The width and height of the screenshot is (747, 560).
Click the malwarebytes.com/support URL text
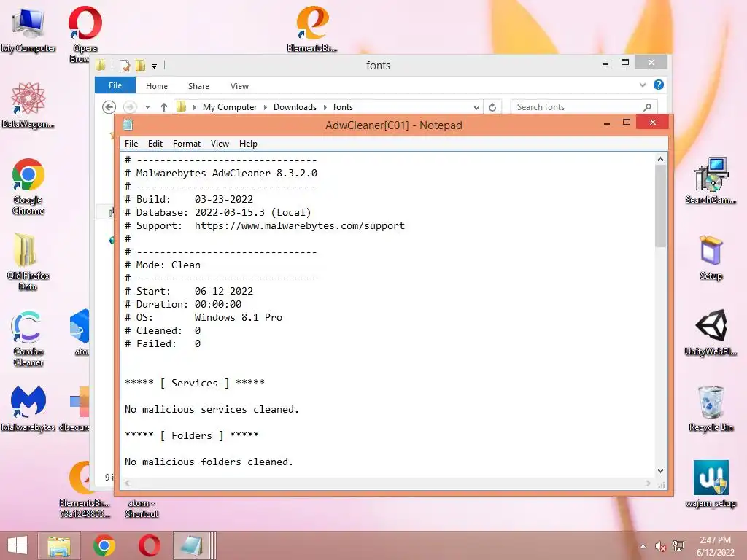(300, 226)
